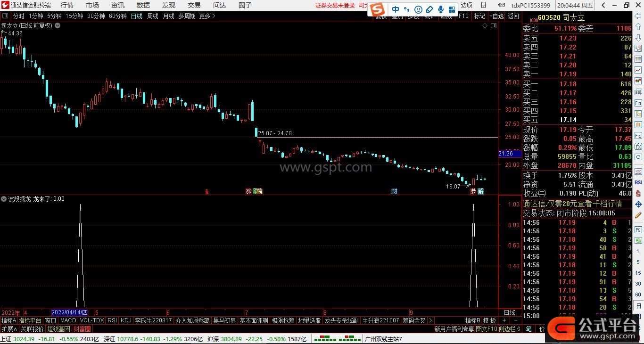644x344 pixels.
Task: Click the 涨 marker icon below the chart
Action: point(248,191)
